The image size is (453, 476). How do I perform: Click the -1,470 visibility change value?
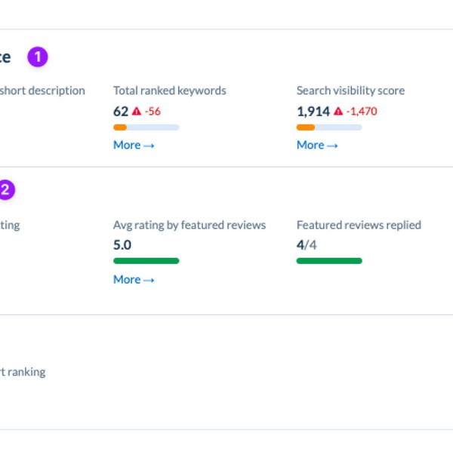[x=362, y=112]
